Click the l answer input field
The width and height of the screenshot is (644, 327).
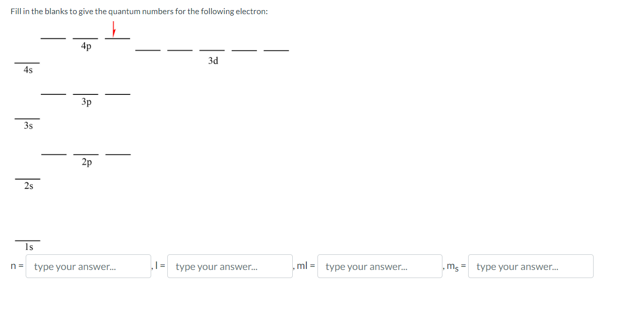(x=229, y=266)
